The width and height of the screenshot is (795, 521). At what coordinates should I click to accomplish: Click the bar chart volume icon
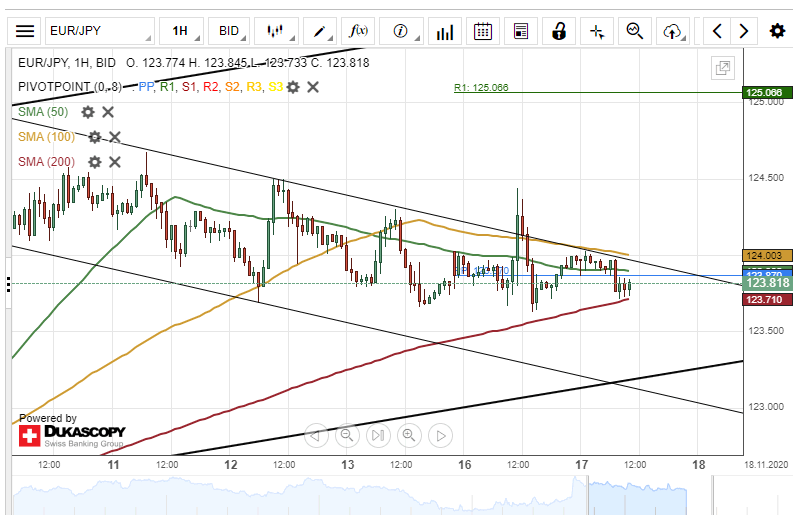pyautogui.click(x=445, y=31)
